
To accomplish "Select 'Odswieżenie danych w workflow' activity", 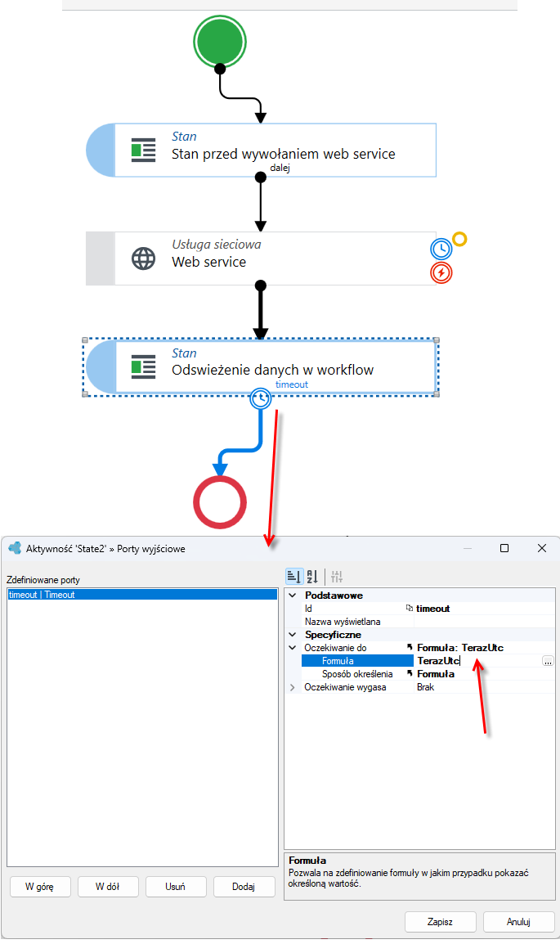I will (261, 366).
